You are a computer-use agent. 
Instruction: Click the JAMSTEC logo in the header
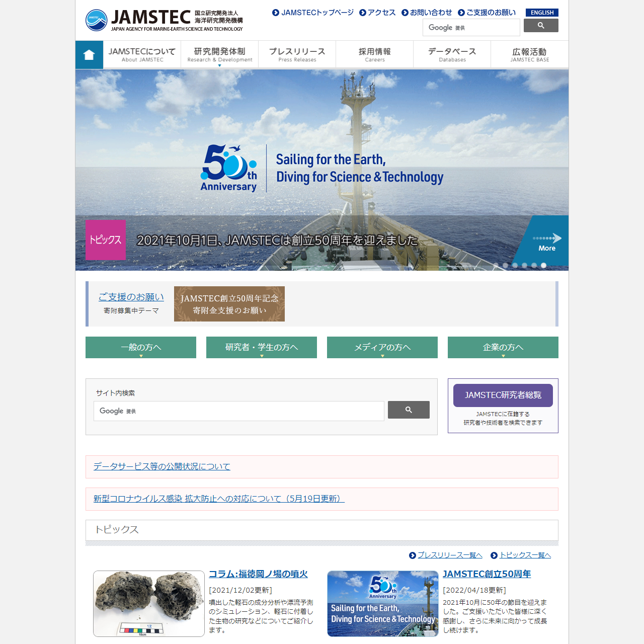(165, 21)
